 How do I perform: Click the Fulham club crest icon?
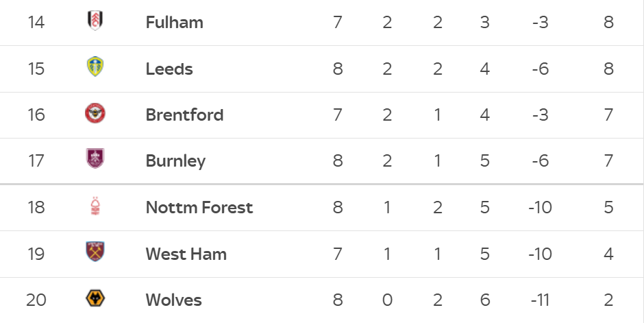click(95, 21)
